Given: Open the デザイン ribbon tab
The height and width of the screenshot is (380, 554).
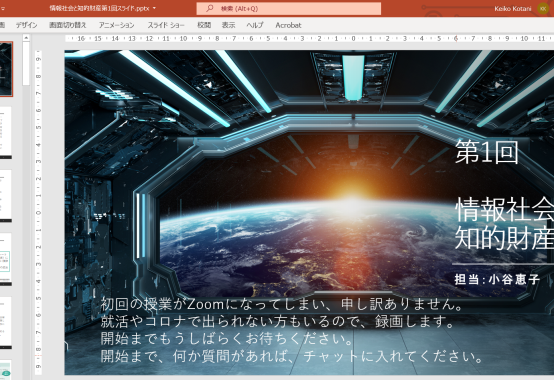Looking at the screenshot, I should coord(26,25).
